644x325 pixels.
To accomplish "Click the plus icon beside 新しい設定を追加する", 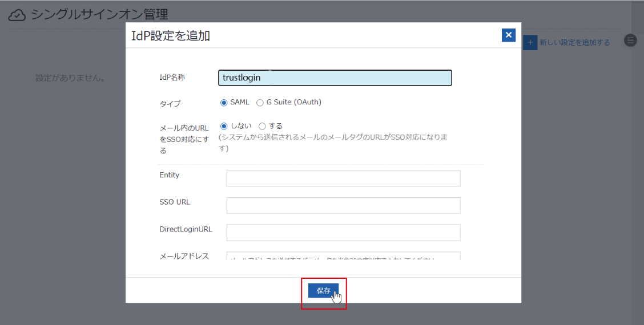I will tap(530, 42).
